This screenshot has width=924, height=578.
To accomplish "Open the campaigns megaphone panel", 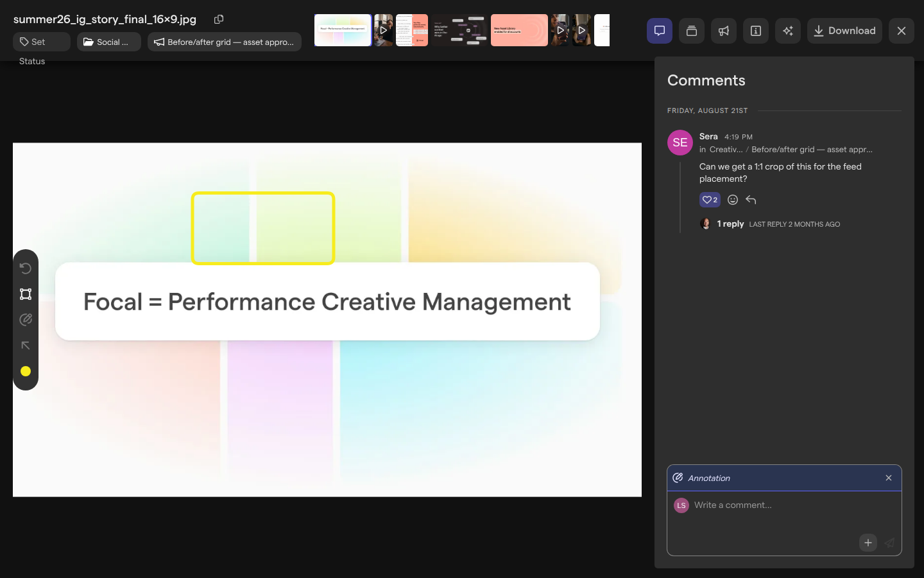I will 724,31.
